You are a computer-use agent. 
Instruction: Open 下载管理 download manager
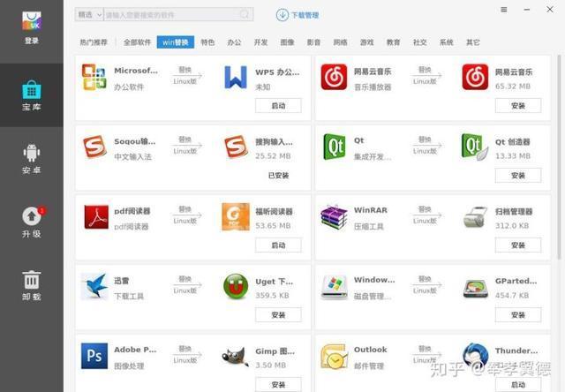coord(298,15)
